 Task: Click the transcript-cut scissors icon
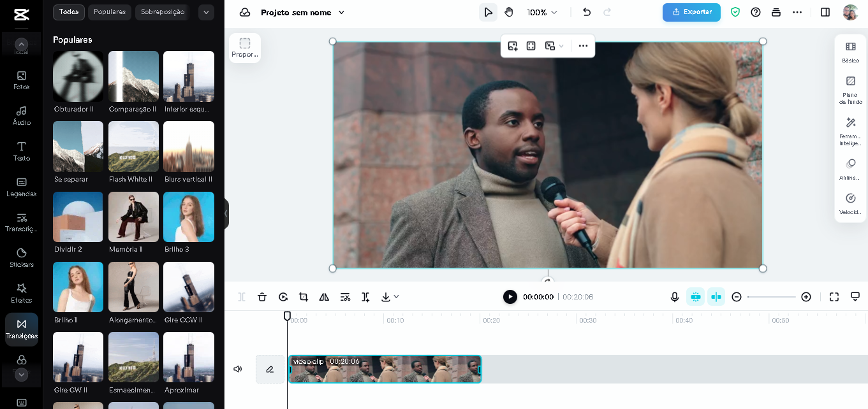pyautogui.click(x=345, y=297)
